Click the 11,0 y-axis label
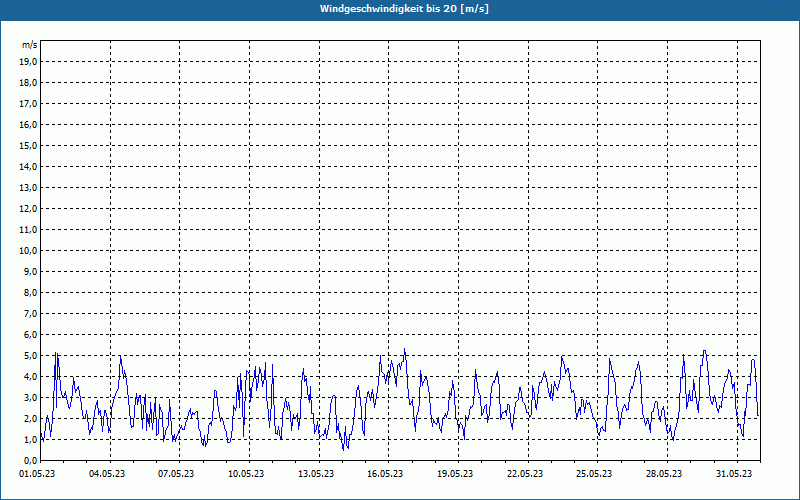 pyautogui.click(x=28, y=230)
